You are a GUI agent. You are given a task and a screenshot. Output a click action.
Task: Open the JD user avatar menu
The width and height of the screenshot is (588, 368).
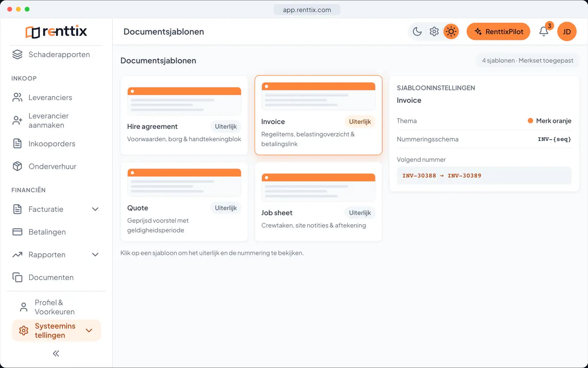567,32
